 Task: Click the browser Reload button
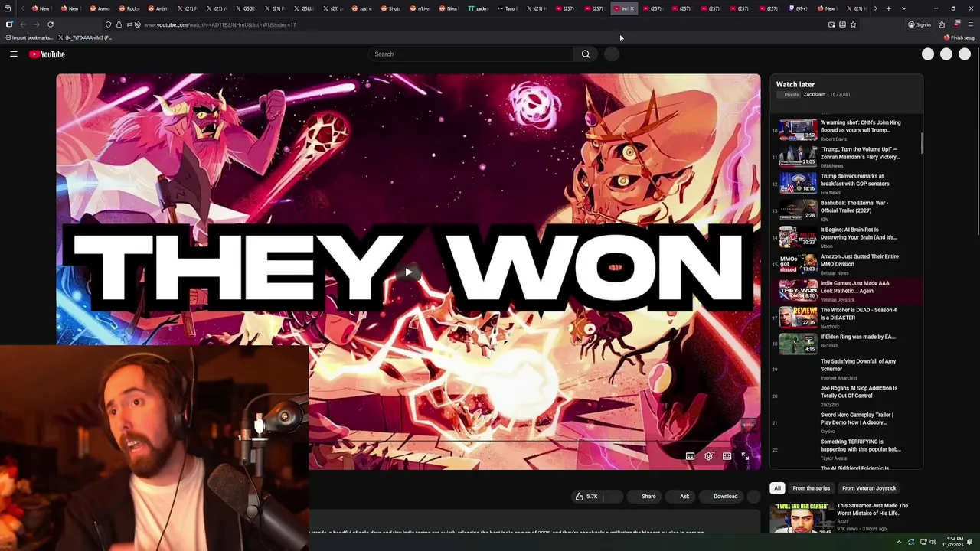pyautogui.click(x=51, y=24)
